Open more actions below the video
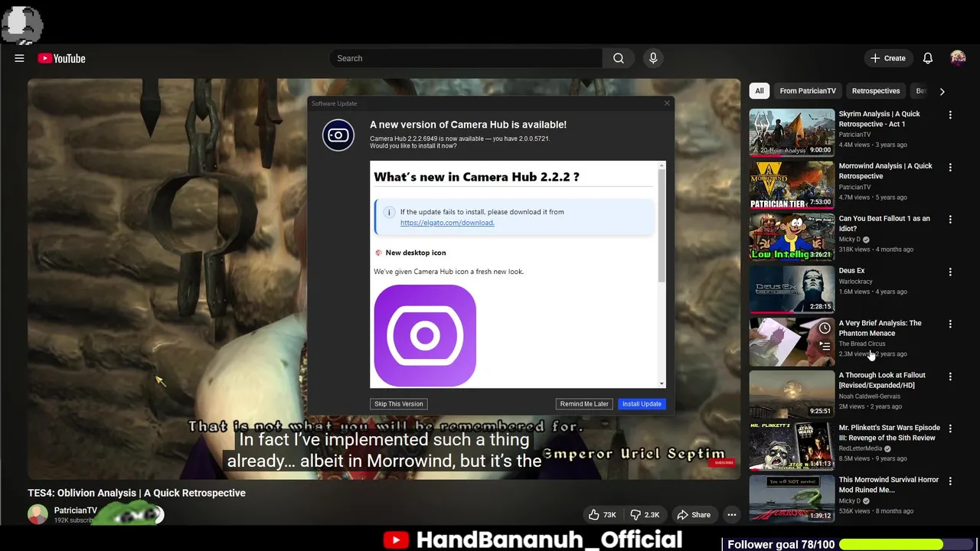980x551 pixels. tap(732, 515)
